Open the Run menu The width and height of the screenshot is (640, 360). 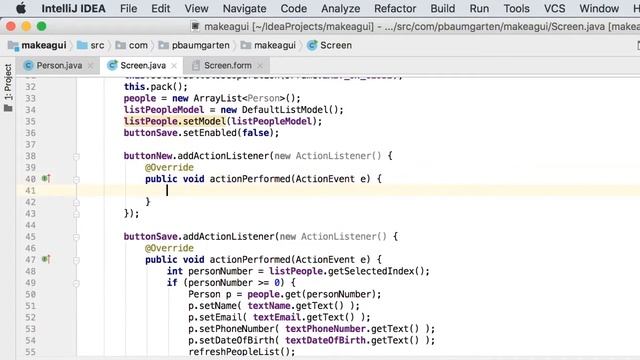479,8
